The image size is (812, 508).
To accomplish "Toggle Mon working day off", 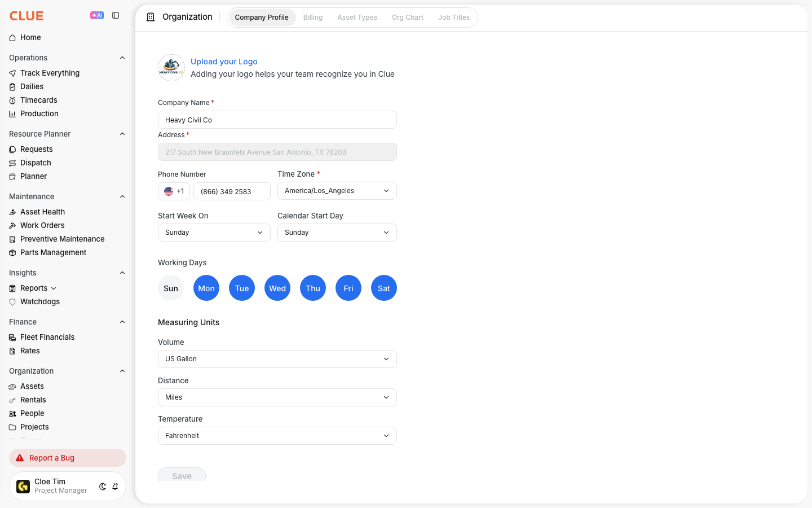I will [x=206, y=288].
